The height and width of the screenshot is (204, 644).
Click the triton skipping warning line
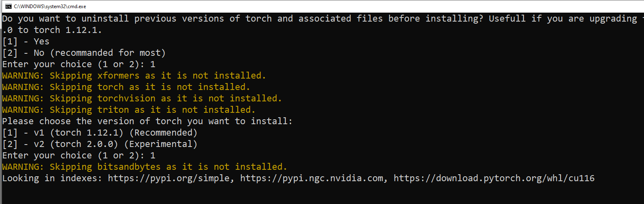(129, 110)
